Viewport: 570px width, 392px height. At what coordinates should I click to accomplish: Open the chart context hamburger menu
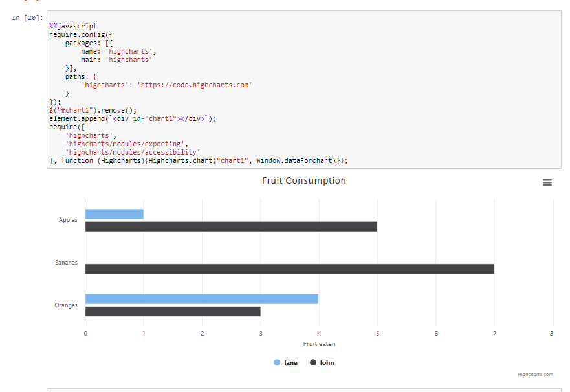point(547,183)
